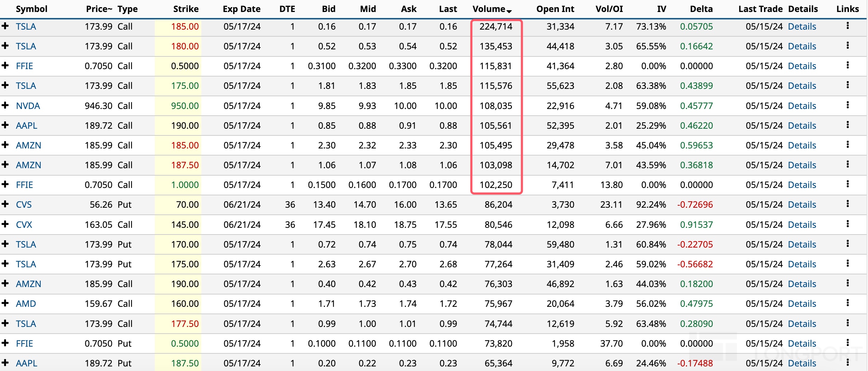Open FFIE symbol link in 1.0000 Call row

[x=24, y=185]
